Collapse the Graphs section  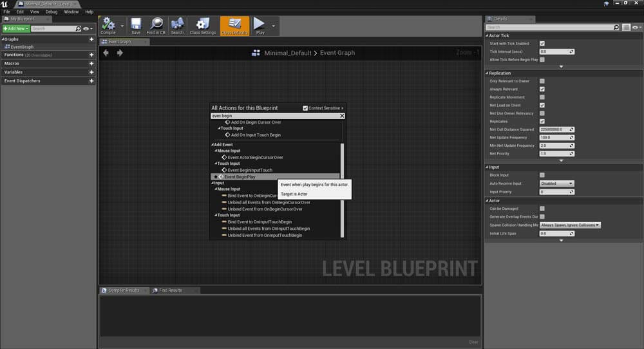pyautogui.click(x=3, y=39)
